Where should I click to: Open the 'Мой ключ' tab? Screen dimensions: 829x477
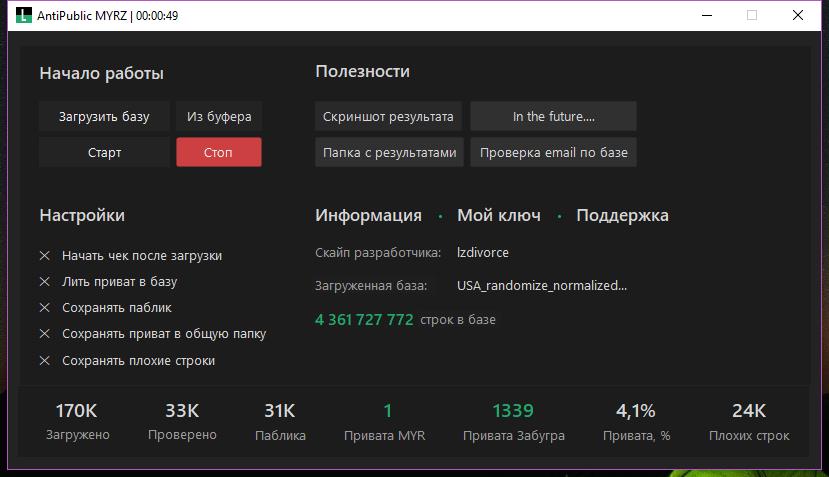(x=498, y=215)
